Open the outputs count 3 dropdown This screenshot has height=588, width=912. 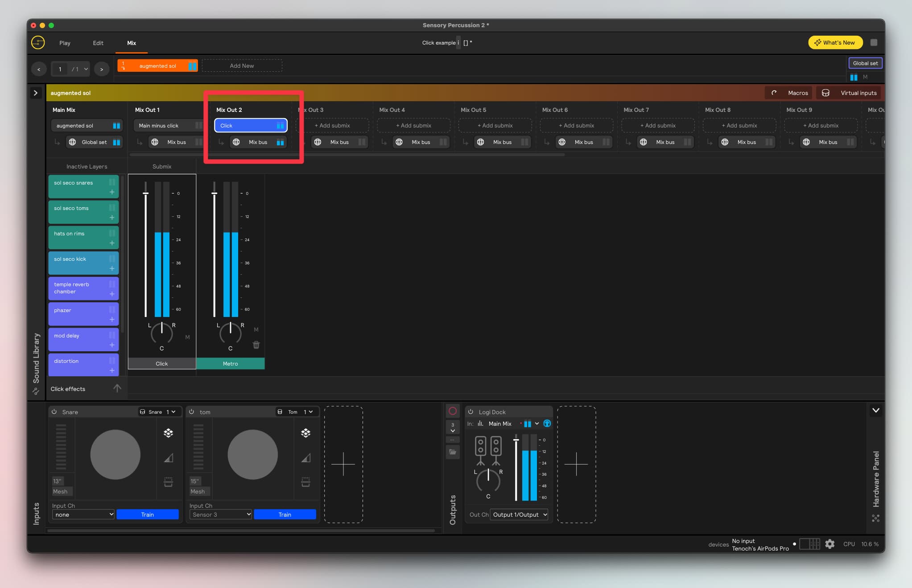453,427
